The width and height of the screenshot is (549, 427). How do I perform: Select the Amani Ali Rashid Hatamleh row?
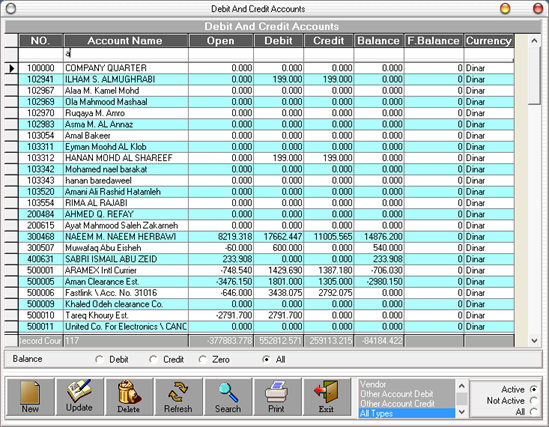point(266,192)
